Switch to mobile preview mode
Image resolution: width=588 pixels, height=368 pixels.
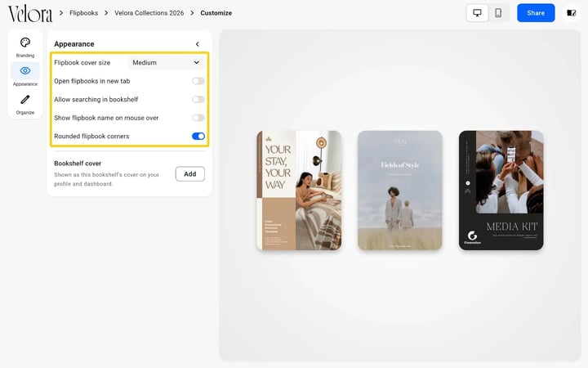pos(498,13)
